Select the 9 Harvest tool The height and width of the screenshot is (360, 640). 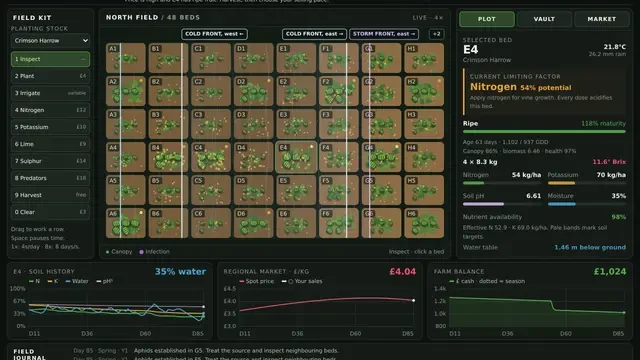pyautogui.click(x=50, y=195)
